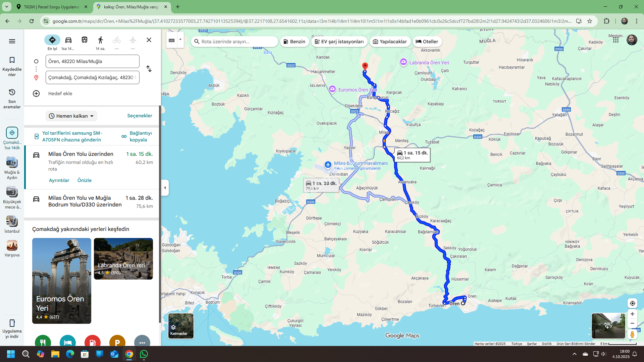Toggle the Katmanlar layers view
The image size is (644, 362).
(181, 326)
